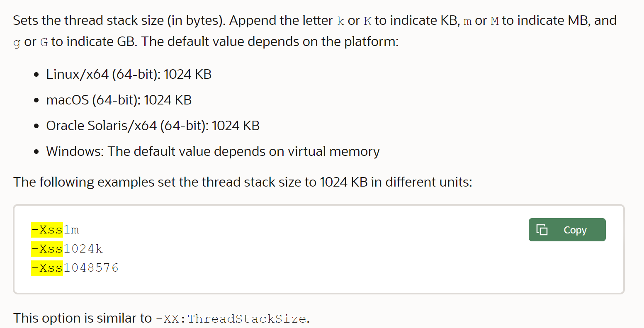This screenshot has width=644, height=328.
Task: Click the lowercase k inline code letter
Action: pyautogui.click(x=341, y=21)
